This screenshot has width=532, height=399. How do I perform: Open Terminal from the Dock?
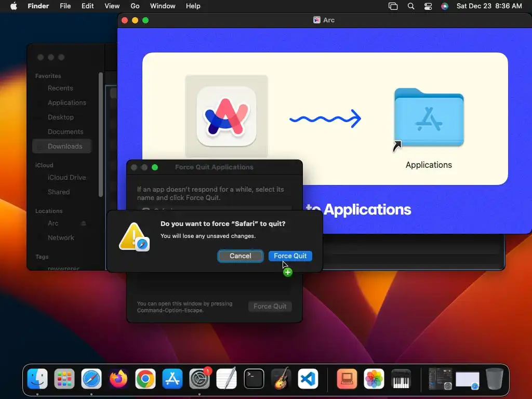click(x=254, y=378)
